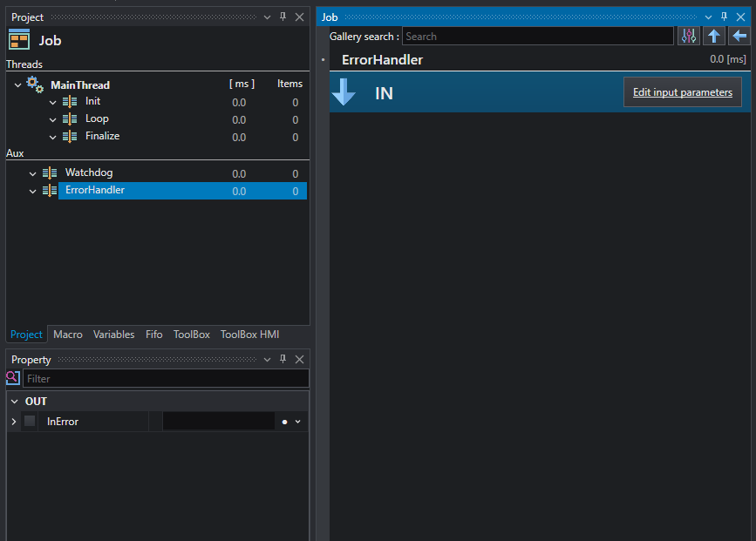The image size is (756, 541).
Task: Open Project panel options dropdown
Action: 267,17
